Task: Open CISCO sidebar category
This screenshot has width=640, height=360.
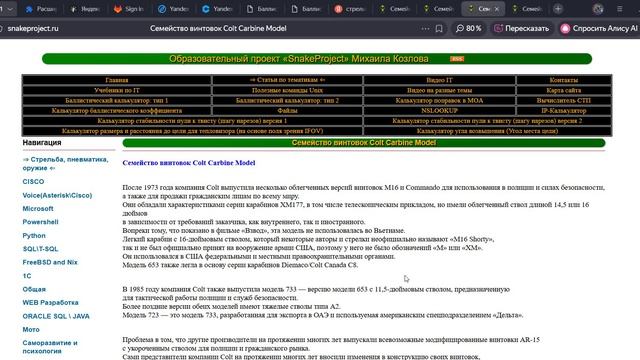Action: (x=33, y=182)
